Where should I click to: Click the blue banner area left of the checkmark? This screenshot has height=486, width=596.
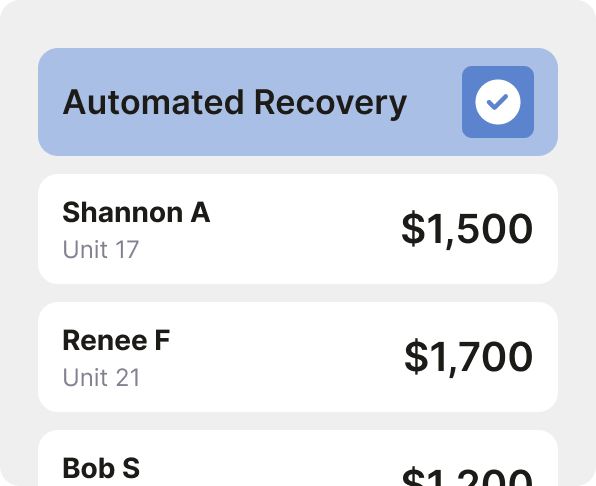(x=433, y=102)
